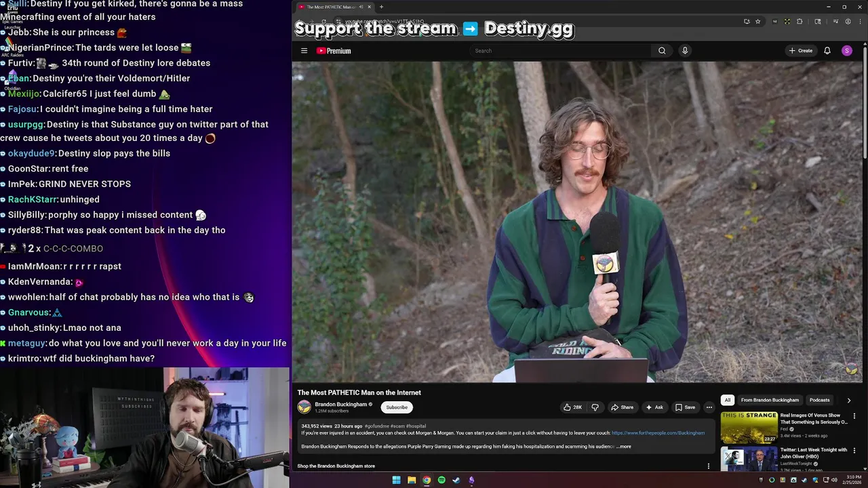Select From Brandon Buckingham filter chip

click(770, 400)
